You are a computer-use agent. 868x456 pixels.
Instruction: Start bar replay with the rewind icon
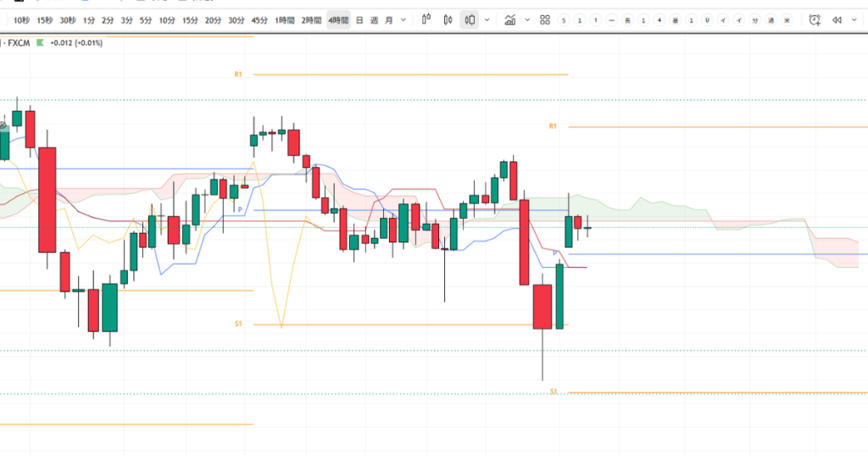(x=837, y=19)
